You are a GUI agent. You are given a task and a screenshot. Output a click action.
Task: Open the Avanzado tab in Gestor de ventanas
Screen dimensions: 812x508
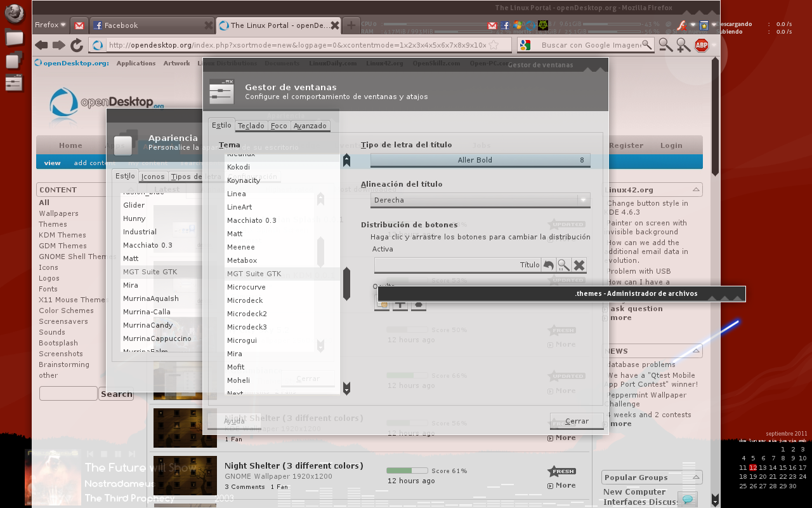point(310,126)
